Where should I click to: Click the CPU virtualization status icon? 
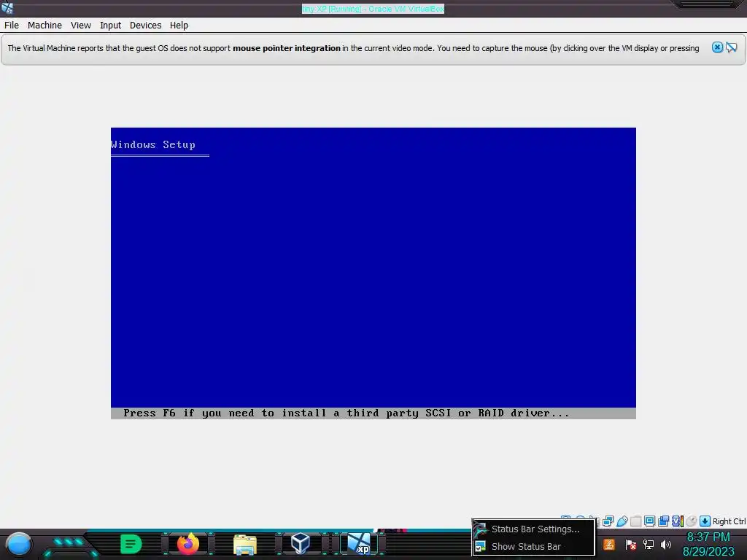(x=678, y=521)
